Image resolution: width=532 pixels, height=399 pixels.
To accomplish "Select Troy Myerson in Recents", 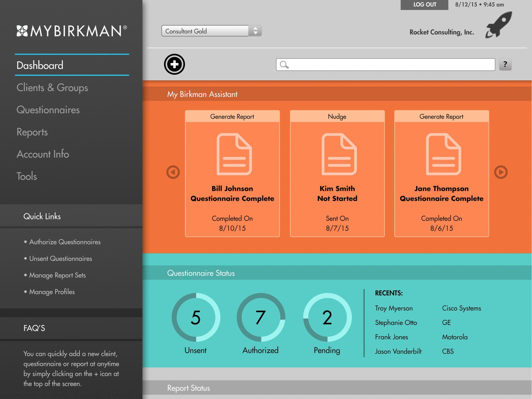I will [393, 308].
